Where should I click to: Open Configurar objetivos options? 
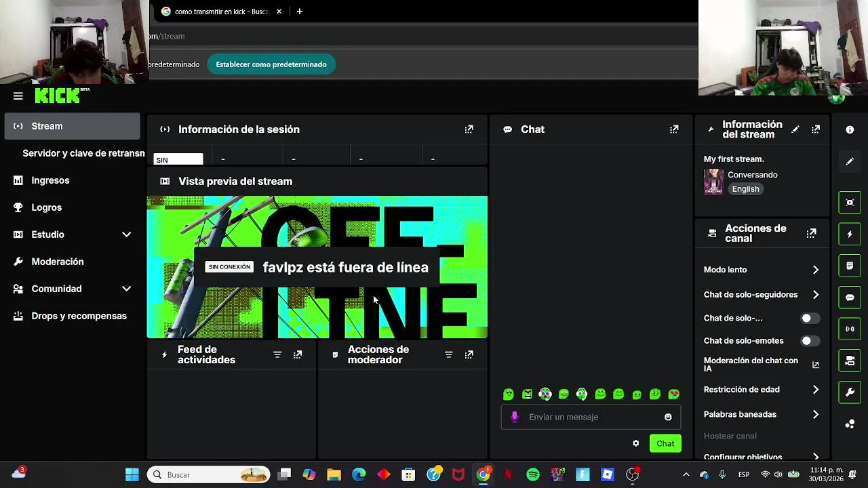[x=762, y=456]
